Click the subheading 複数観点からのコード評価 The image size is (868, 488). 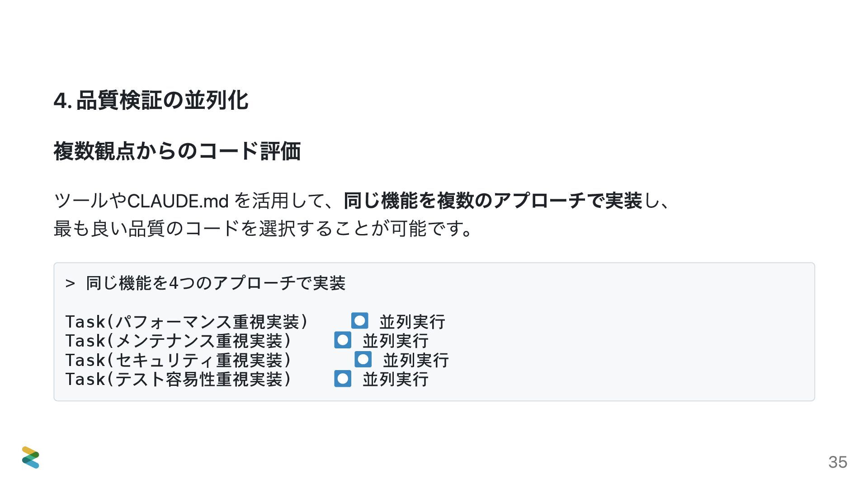coord(177,151)
